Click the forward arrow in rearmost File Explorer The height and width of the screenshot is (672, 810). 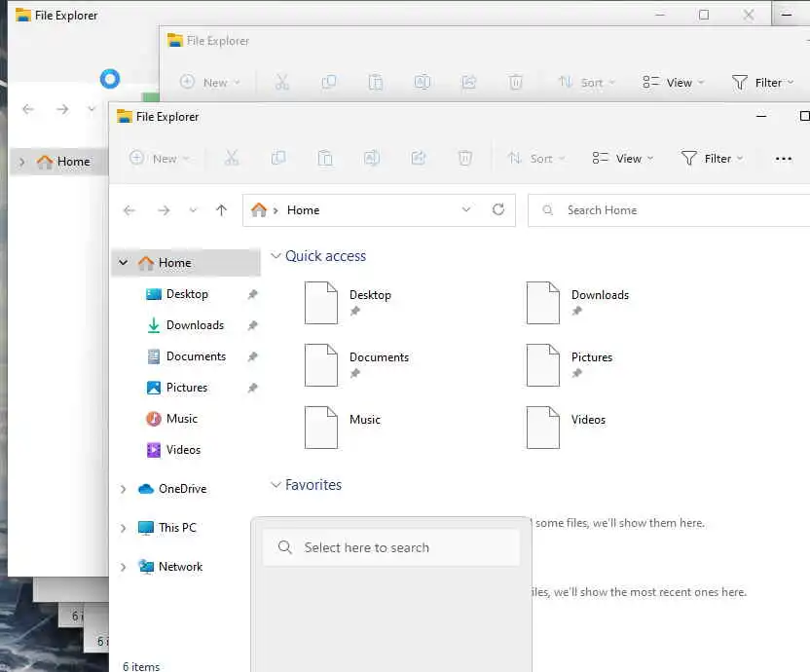(62, 109)
